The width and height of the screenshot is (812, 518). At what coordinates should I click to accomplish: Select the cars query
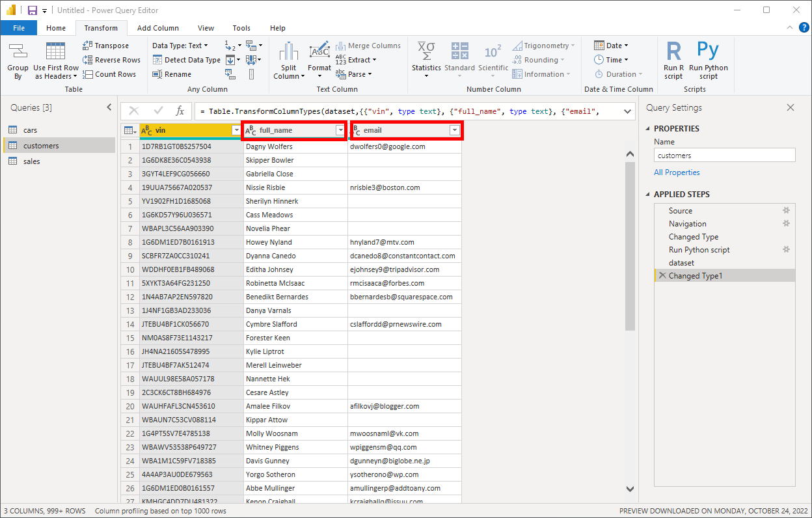click(59, 130)
